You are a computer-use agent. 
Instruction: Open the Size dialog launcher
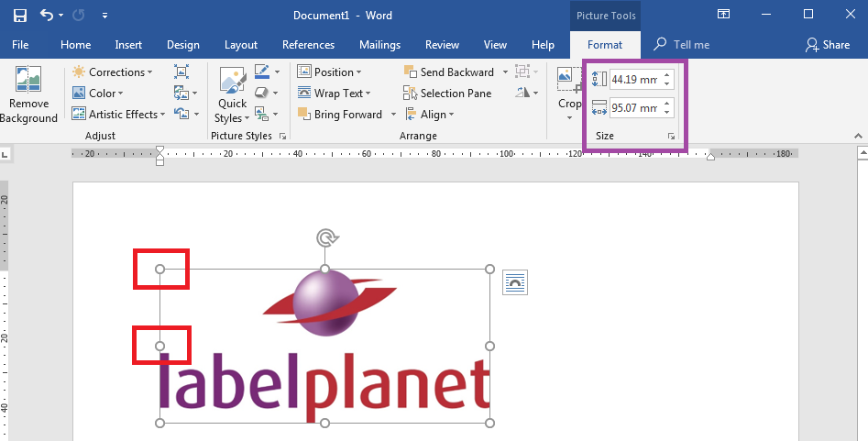coord(672,137)
